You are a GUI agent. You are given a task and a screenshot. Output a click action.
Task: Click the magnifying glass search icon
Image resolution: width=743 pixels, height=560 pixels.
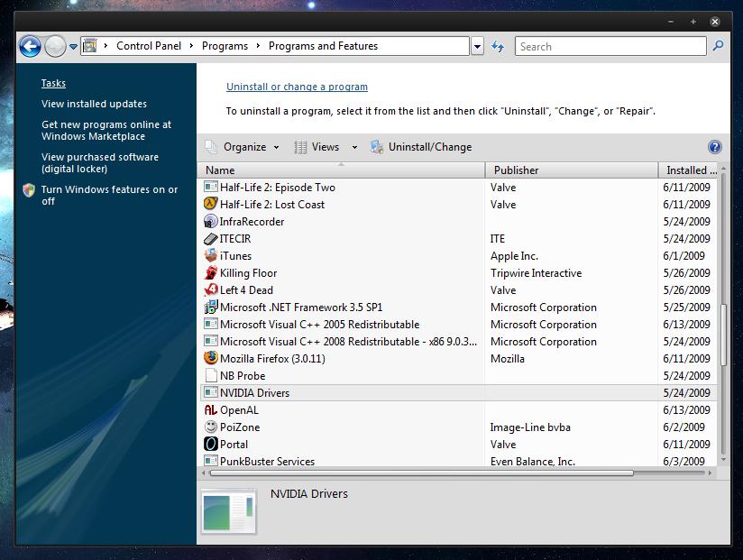pyautogui.click(x=719, y=46)
